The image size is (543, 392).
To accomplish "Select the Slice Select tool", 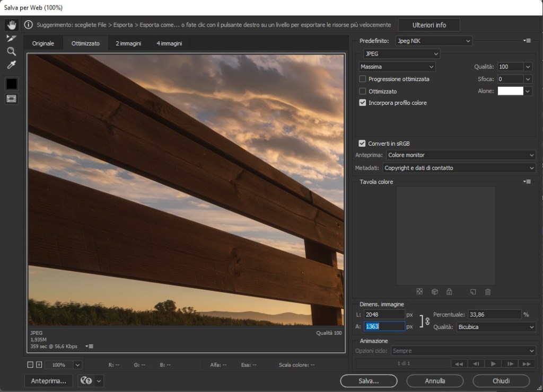I will (12, 38).
